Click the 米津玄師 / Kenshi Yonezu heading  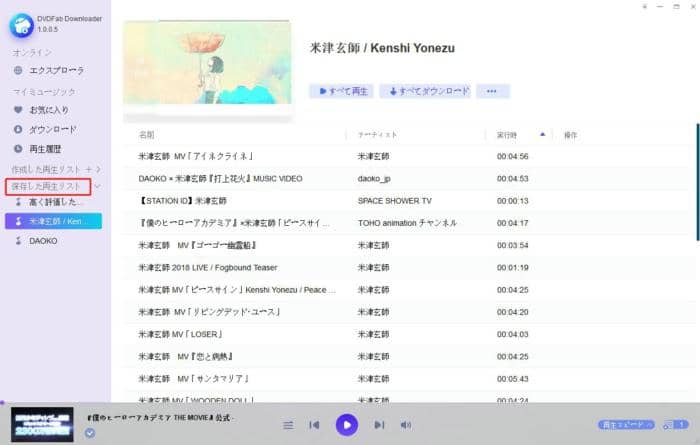click(382, 48)
